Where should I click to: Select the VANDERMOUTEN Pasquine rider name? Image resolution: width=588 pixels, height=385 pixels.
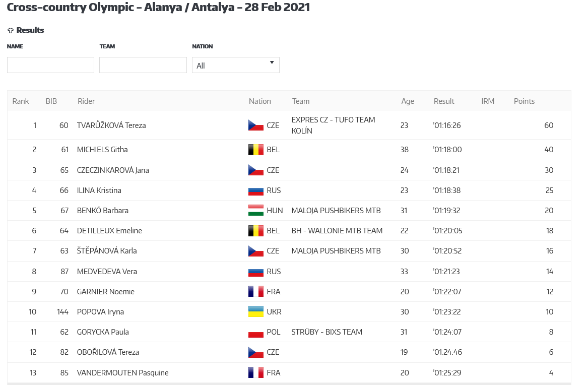(x=122, y=373)
